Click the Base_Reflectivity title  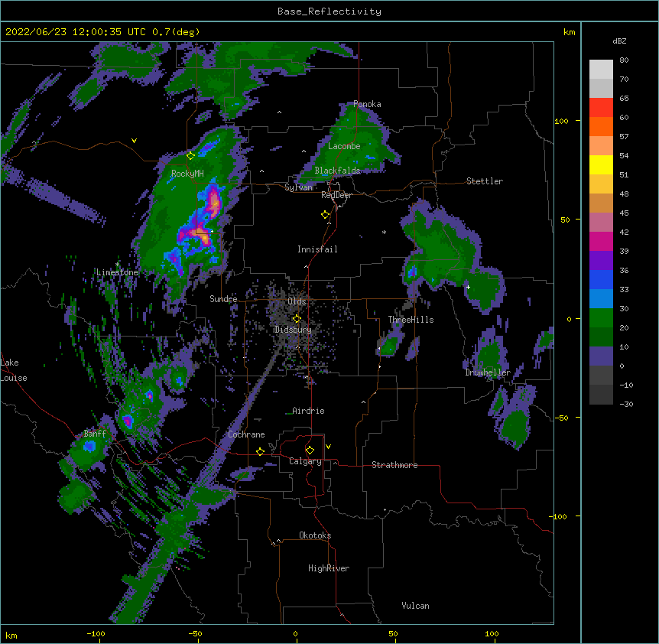click(329, 11)
